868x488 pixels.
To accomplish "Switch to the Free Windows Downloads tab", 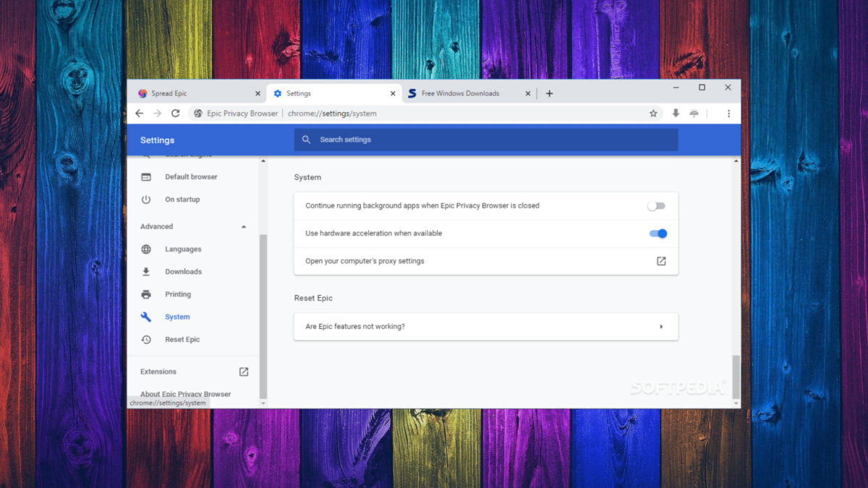I will pyautogui.click(x=468, y=93).
